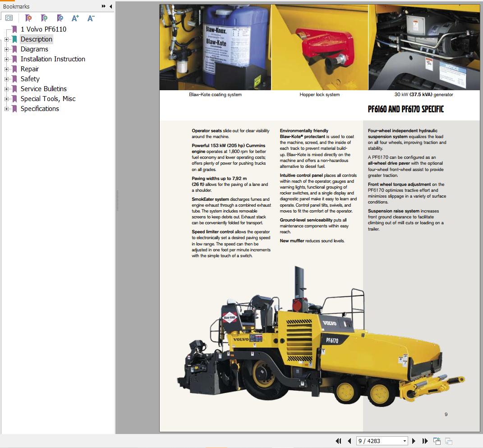483x448 pixels.
Task: Jump to the first page
Action: (x=338, y=441)
